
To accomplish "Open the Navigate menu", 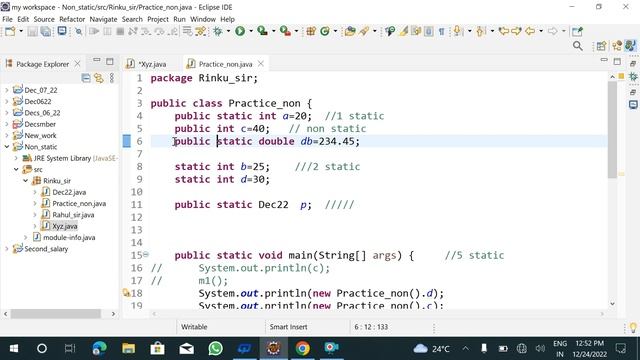I will (x=103, y=19).
